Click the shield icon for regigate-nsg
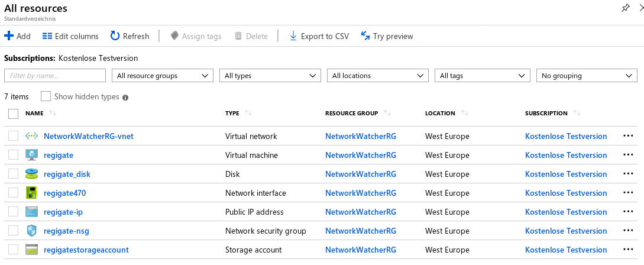644x265 pixels. pyautogui.click(x=31, y=231)
